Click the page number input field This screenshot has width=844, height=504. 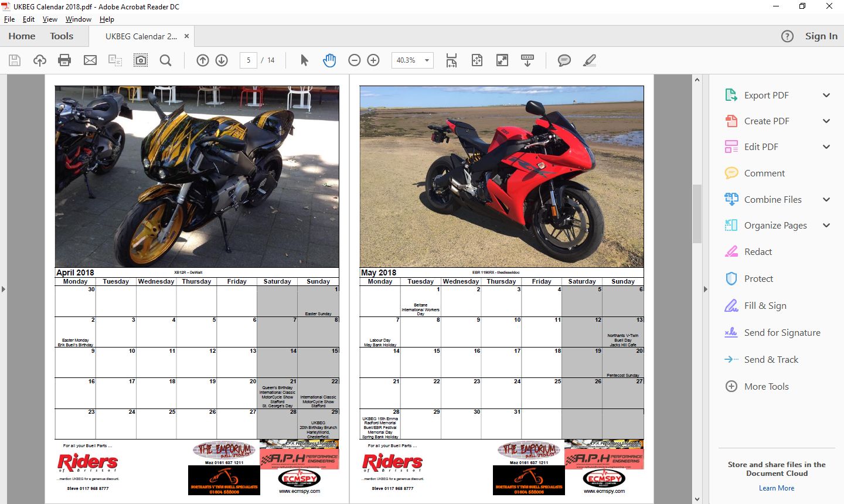click(249, 60)
